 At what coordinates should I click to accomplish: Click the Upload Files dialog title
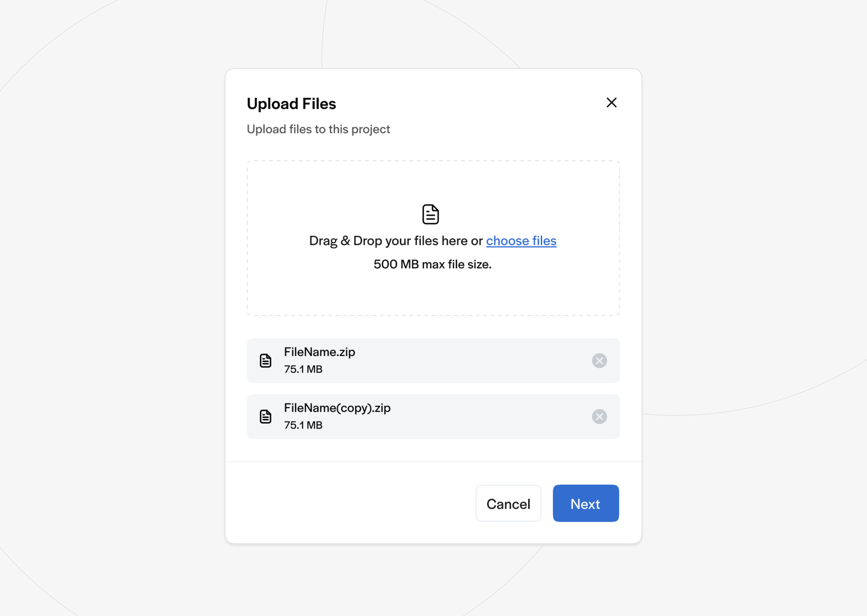(291, 103)
